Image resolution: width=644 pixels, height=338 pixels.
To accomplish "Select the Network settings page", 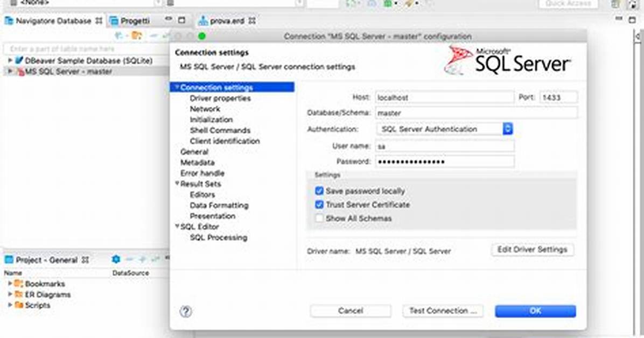I will tap(205, 109).
